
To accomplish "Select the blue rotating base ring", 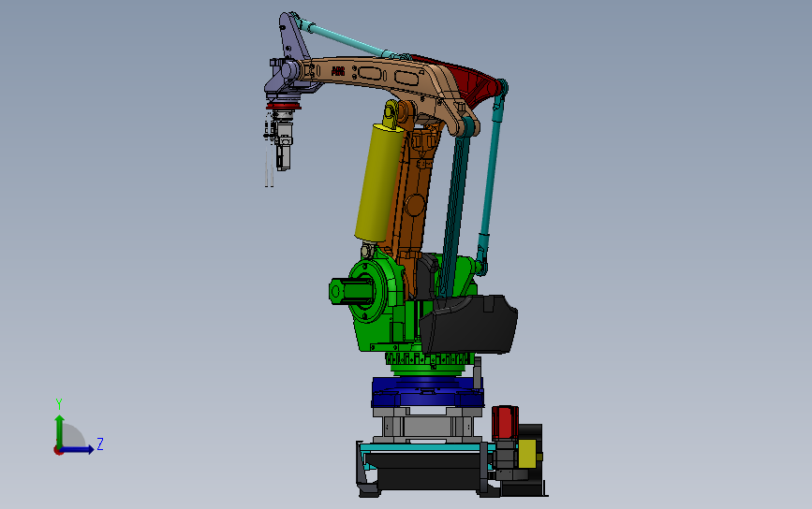I will click(x=427, y=392).
